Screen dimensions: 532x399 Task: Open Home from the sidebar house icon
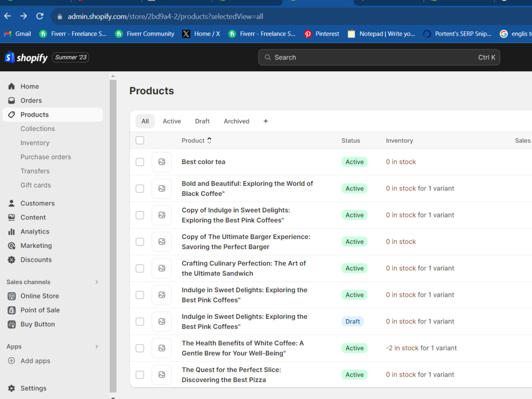(12, 86)
